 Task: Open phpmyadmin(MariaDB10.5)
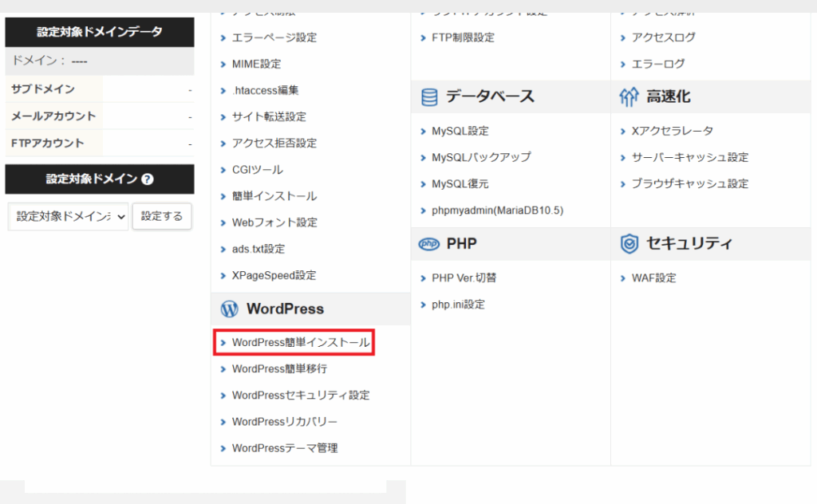pos(498,211)
